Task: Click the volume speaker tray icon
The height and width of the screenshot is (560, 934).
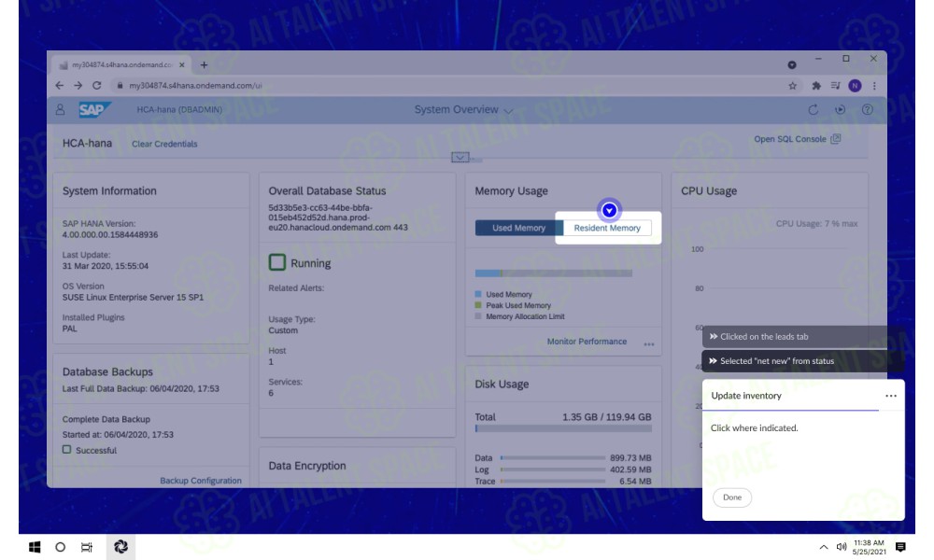Action: tap(842, 547)
